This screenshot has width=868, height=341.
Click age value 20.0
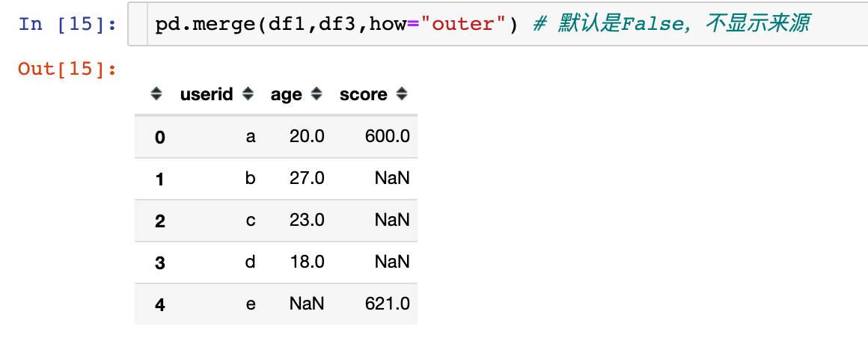click(307, 136)
